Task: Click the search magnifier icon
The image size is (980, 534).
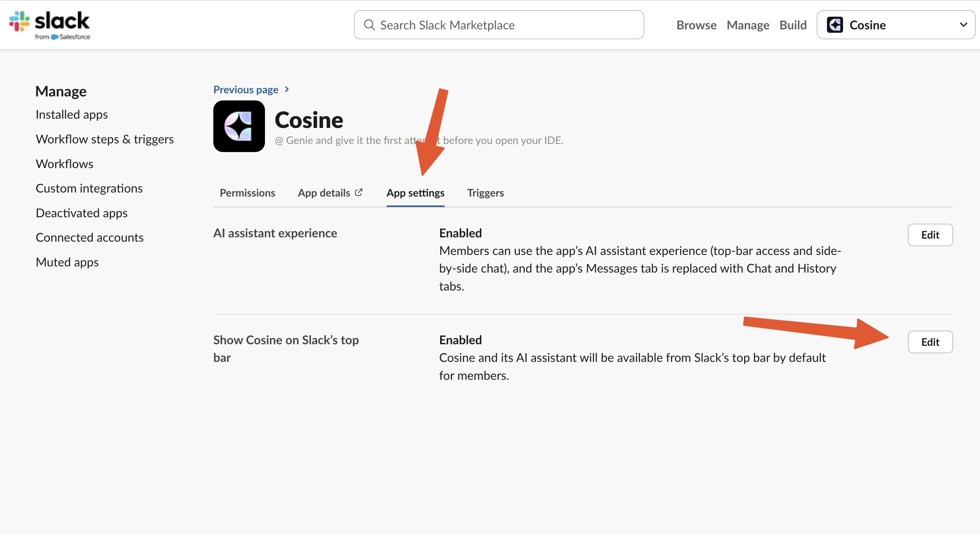Action: point(369,25)
